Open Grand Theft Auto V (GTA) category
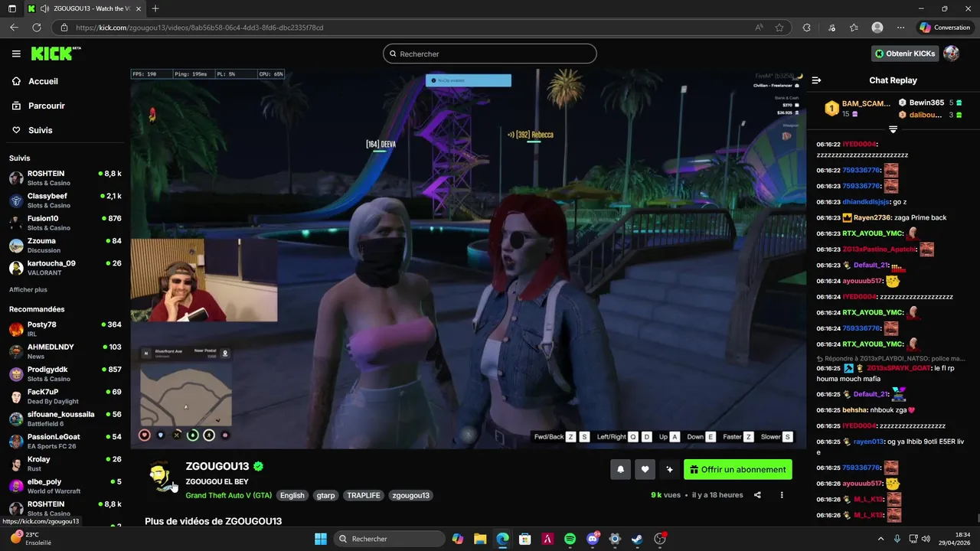This screenshot has width=980, height=551. pyautogui.click(x=228, y=495)
